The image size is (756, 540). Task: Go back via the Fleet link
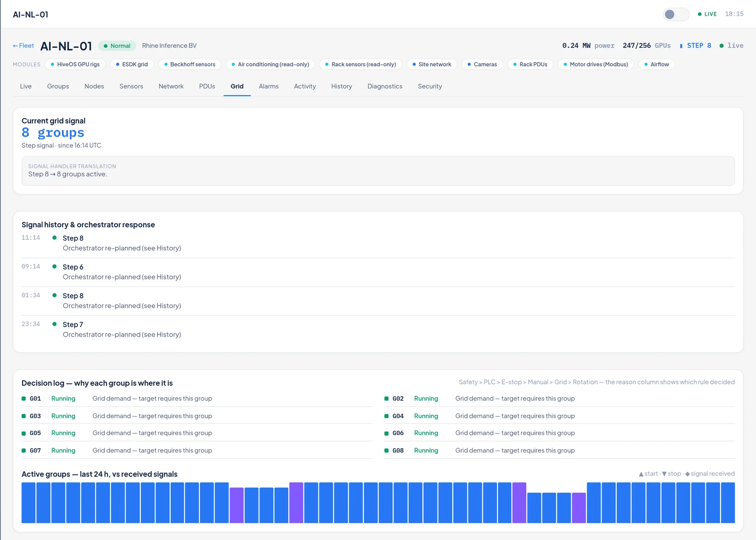pyautogui.click(x=23, y=46)
